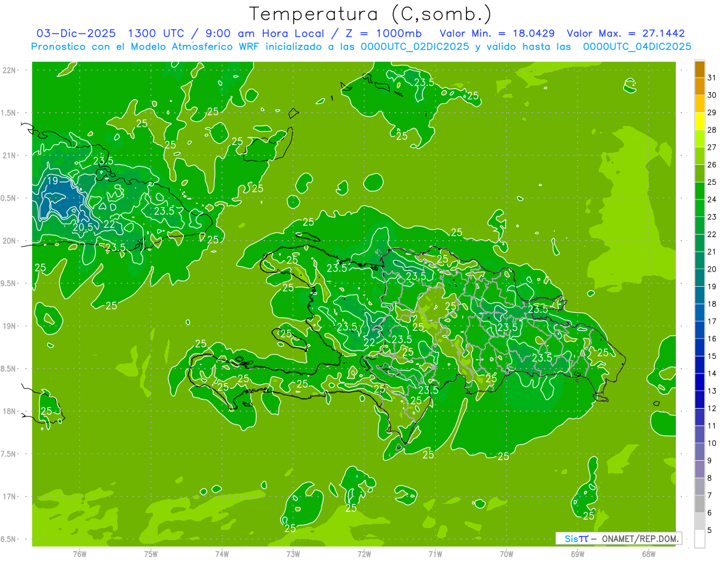Click the "Valor Max. = 27.1442" text
The height and width of the screenshot is (562, 728).
coord(625,33)
